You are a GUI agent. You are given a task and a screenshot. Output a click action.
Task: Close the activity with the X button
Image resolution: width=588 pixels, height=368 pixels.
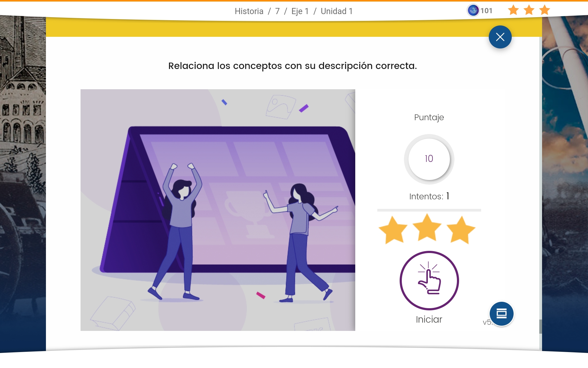pyautogui.click(x=500, y=37)
